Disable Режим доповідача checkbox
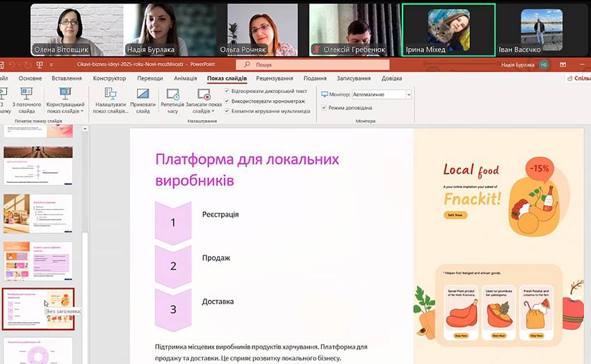This screenshot has height=364, width=591. (324, 108)
